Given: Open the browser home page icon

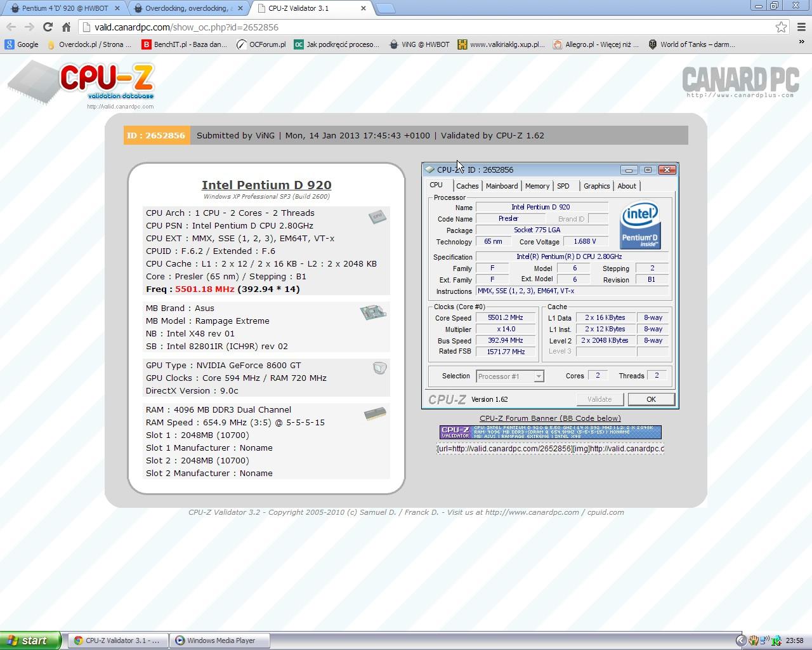Looking at the screenshot, I should (66, 27).
